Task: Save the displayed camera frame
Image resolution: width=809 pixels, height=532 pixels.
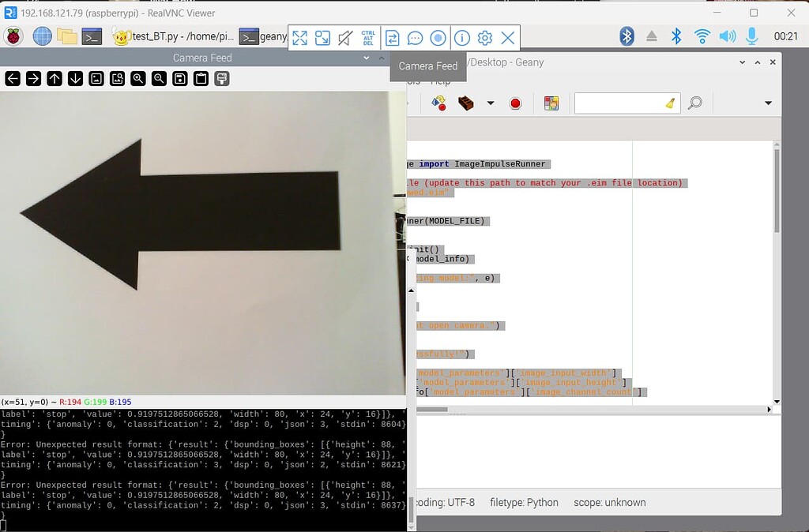Action: [x=179, y=79]
